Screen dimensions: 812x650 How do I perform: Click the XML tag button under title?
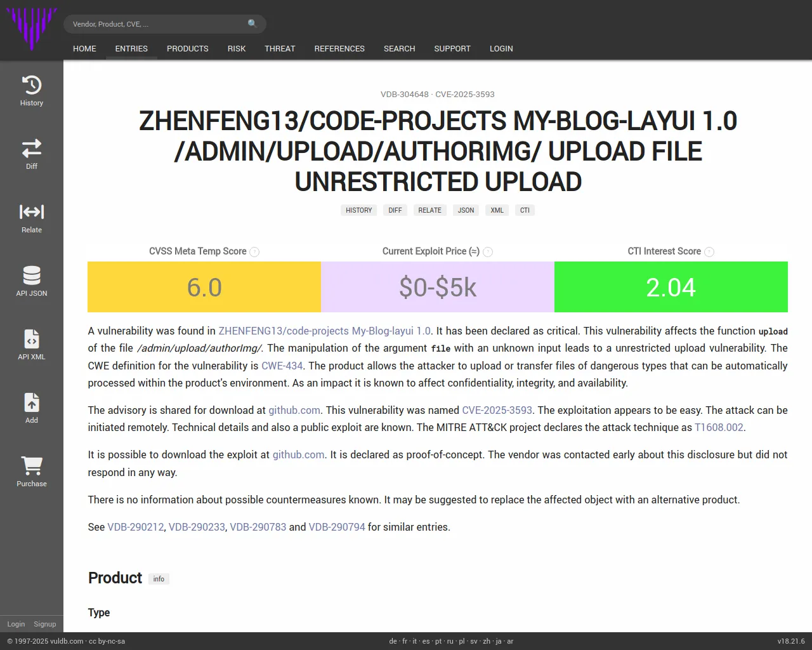tap(497, 210)
